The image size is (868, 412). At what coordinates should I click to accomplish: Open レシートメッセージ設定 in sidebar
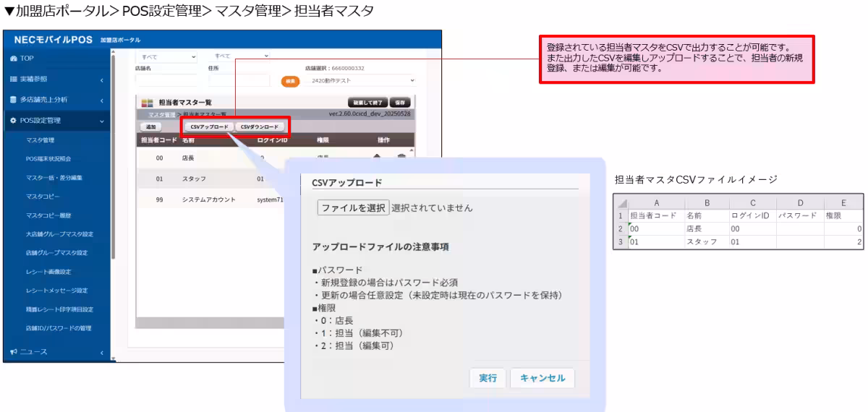click(x=56, y=291)
